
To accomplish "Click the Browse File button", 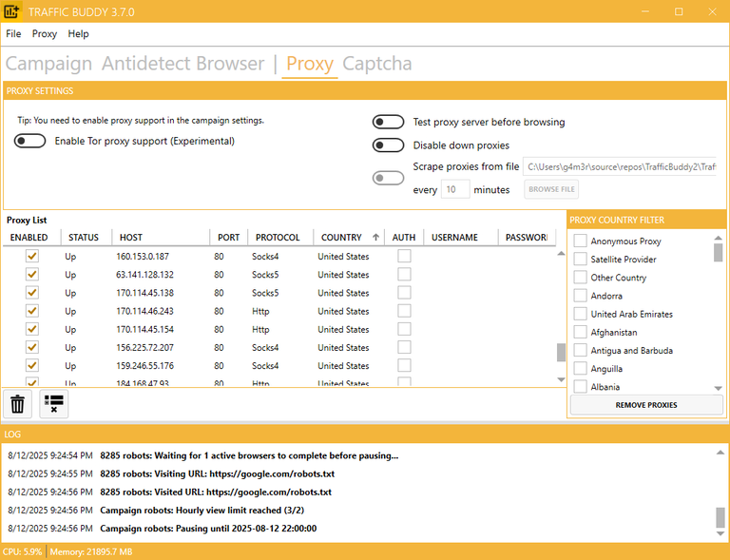I will pos(550,189).
